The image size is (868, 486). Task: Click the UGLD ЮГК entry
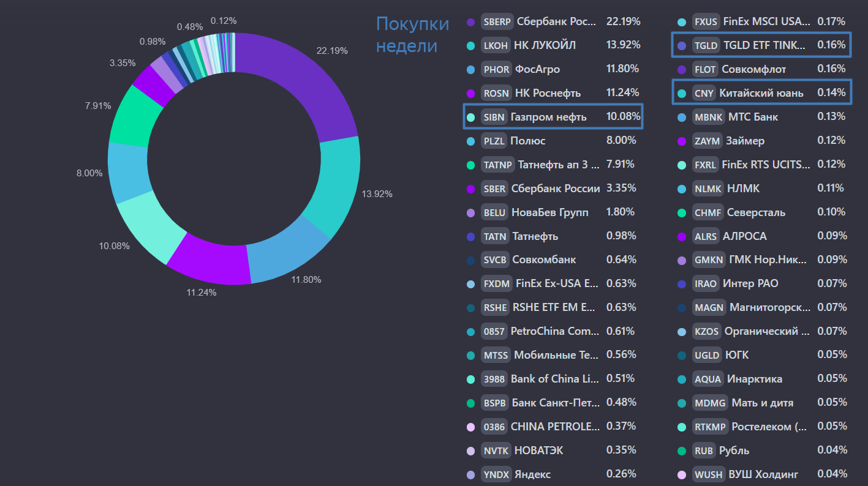[762, 356]
